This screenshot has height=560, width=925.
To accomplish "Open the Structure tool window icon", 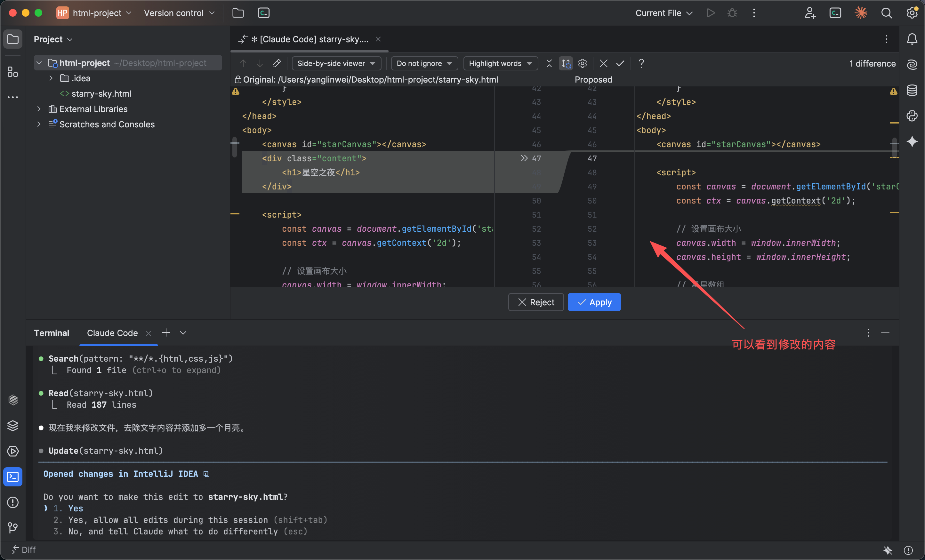I will click(13, 72).
